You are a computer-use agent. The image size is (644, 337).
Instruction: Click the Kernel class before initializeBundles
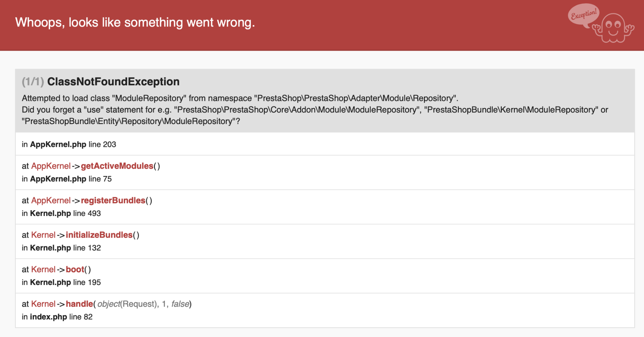43,235
